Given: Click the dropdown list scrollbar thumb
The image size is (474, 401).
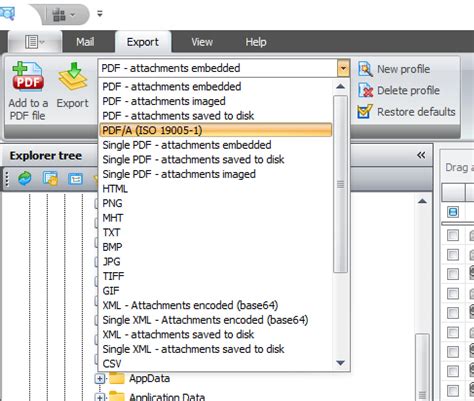Looking at the screenshot, I should pyautogui.click(x=340, y=184).
